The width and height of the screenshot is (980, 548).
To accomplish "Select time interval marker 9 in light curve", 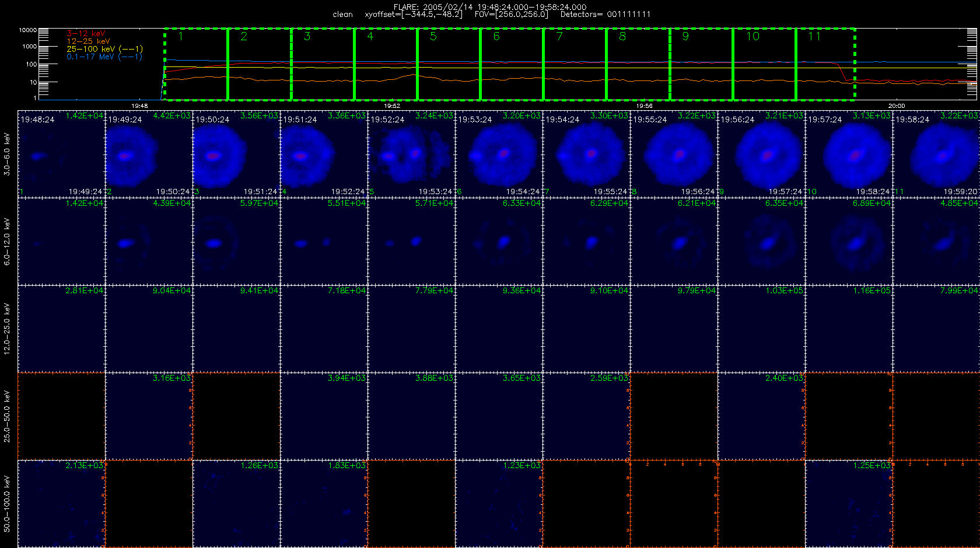I will (685, 37).
